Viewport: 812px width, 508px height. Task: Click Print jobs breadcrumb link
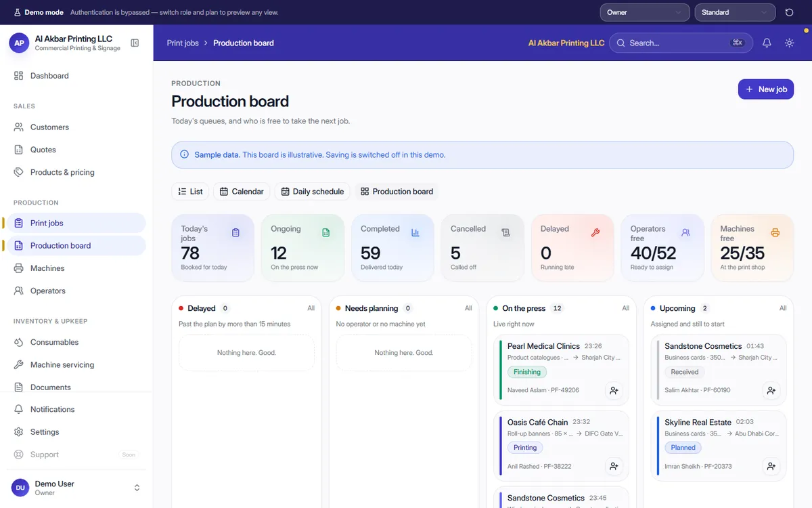(183, 43)
